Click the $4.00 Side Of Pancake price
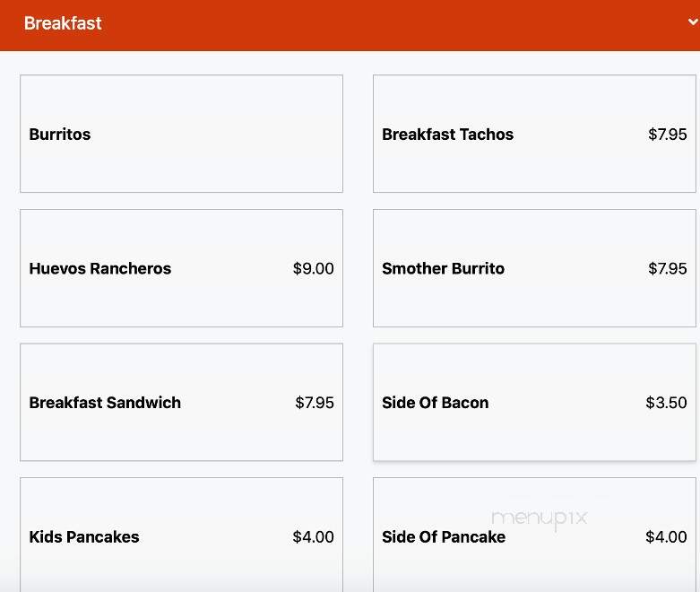The width and height of the screenshot is (700, 592). pyautogui.click(x=666, y=536)
